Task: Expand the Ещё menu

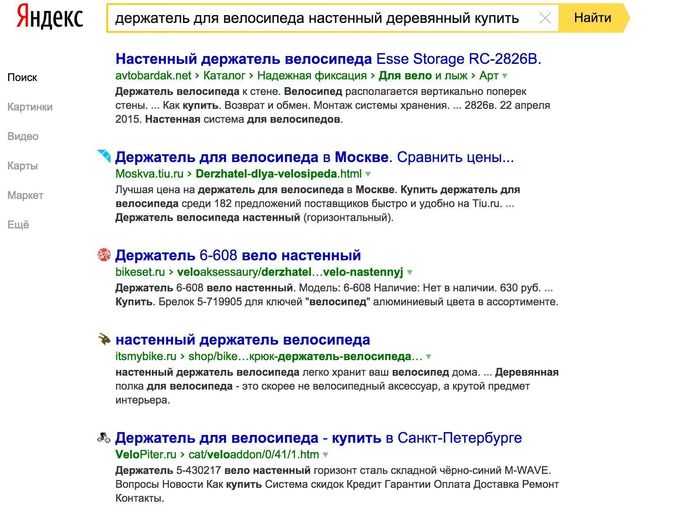Action: point(18,225)
